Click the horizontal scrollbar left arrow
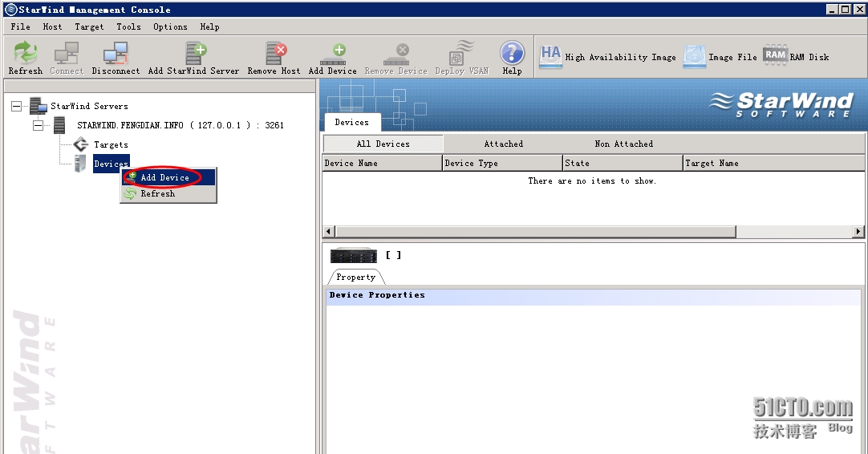 pyautogui.click(x=329, y=232)
